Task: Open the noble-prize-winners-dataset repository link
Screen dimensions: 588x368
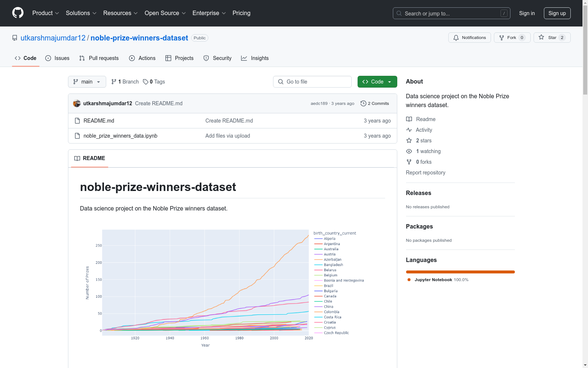Action: 139,38
